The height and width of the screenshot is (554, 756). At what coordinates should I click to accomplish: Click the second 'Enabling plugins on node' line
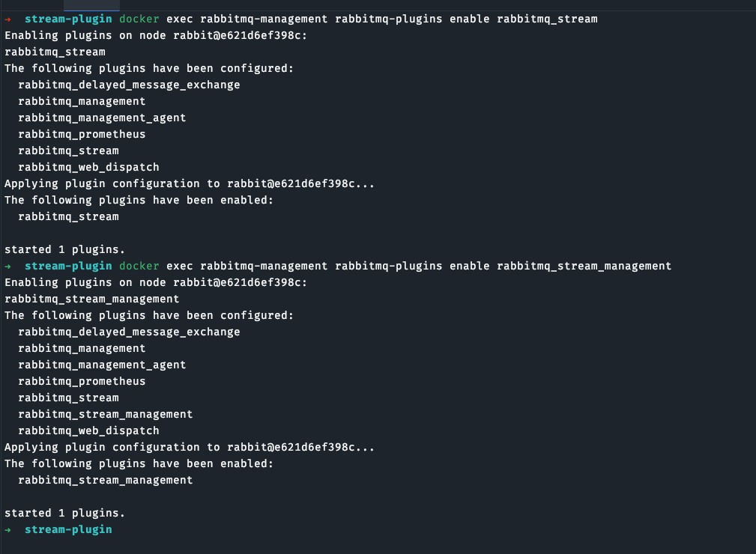156,282
